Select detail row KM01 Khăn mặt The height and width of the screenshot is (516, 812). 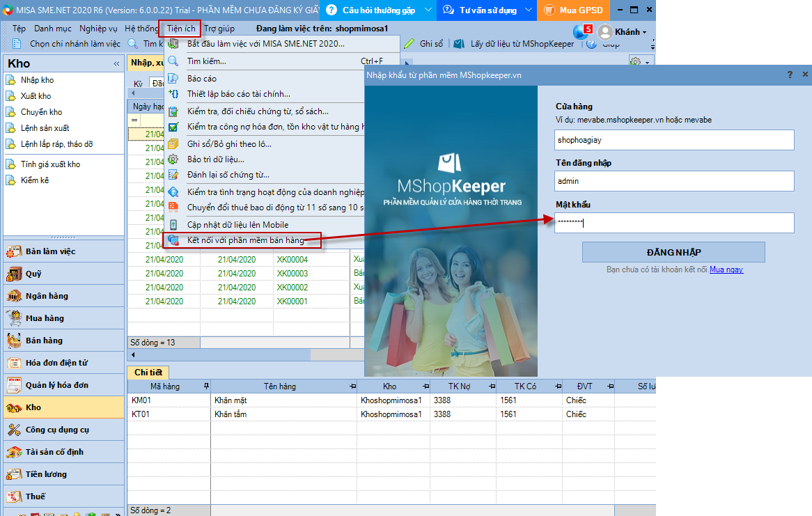[391, 400]
